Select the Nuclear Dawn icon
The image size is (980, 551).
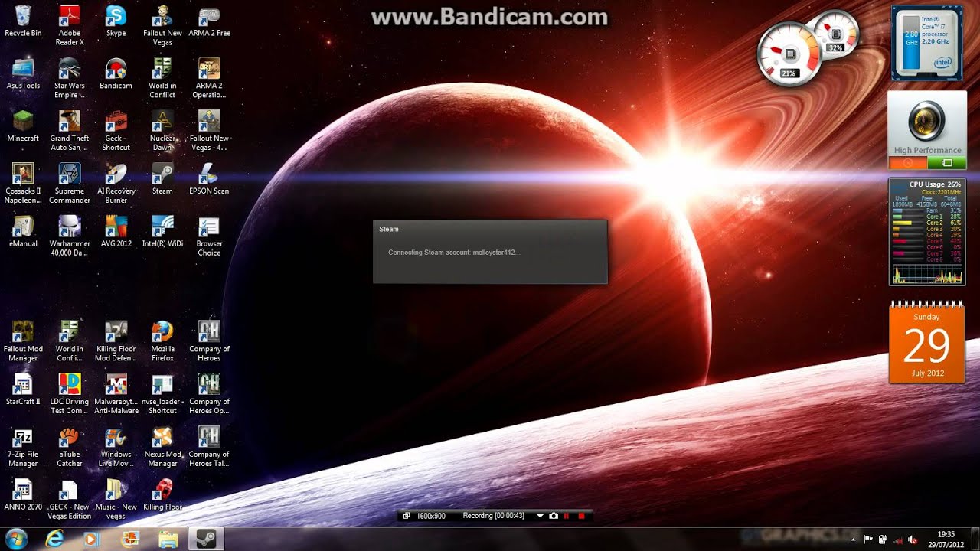(162, 131)
